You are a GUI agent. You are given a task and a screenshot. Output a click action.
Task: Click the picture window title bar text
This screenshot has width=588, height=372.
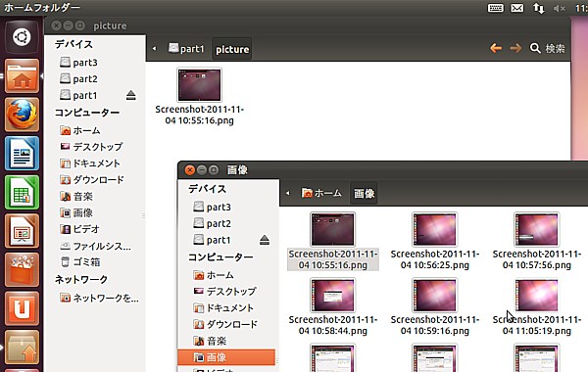pyautogui.click(x=110, y=25)
